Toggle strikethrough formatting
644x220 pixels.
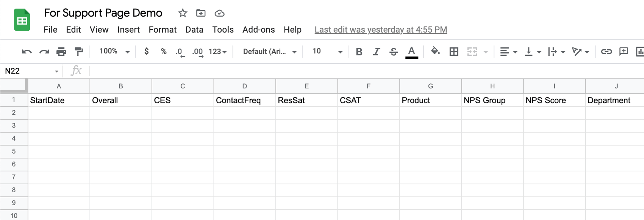tap(394, 52)
